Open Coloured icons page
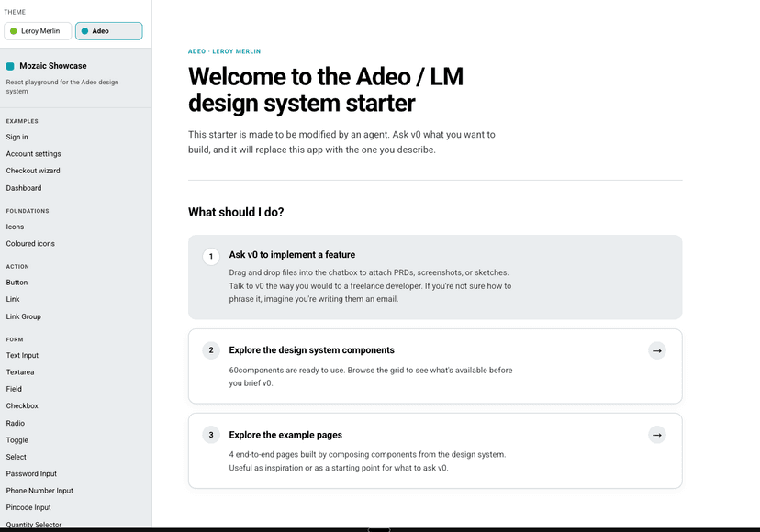This screenshot has width=760, height=532. (x=30, y=244)
